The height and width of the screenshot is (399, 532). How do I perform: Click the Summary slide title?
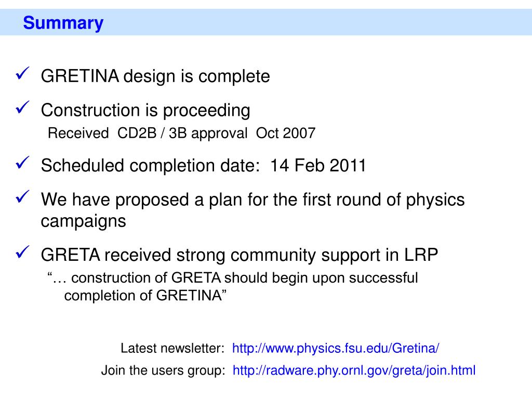63,23
